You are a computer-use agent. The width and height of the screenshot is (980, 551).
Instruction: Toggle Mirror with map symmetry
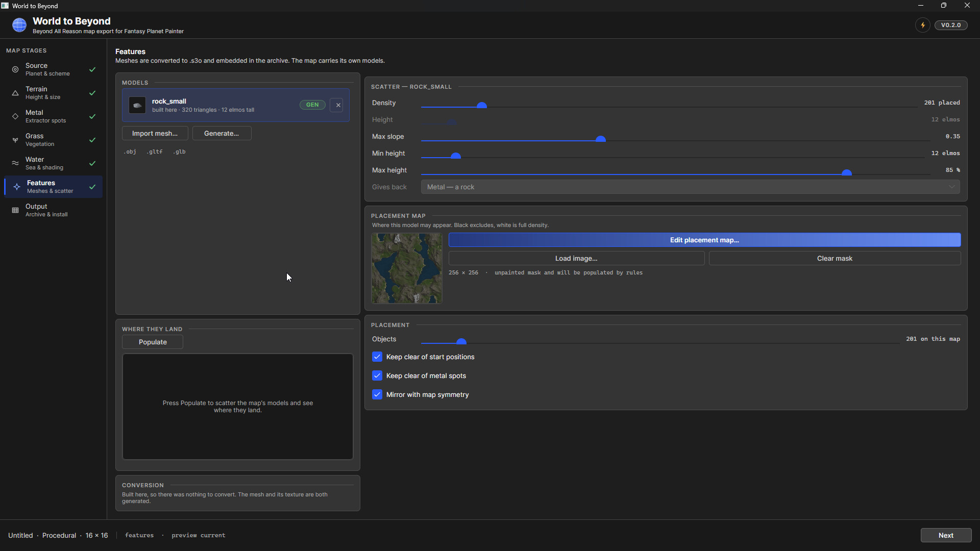pyautogui.click(x=377, y=394)
